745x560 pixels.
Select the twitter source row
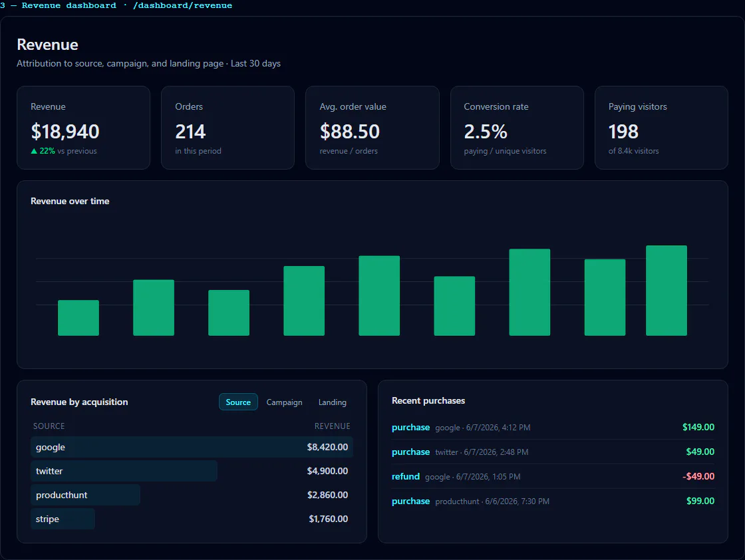pyautogui.click(x=192, y=471)
